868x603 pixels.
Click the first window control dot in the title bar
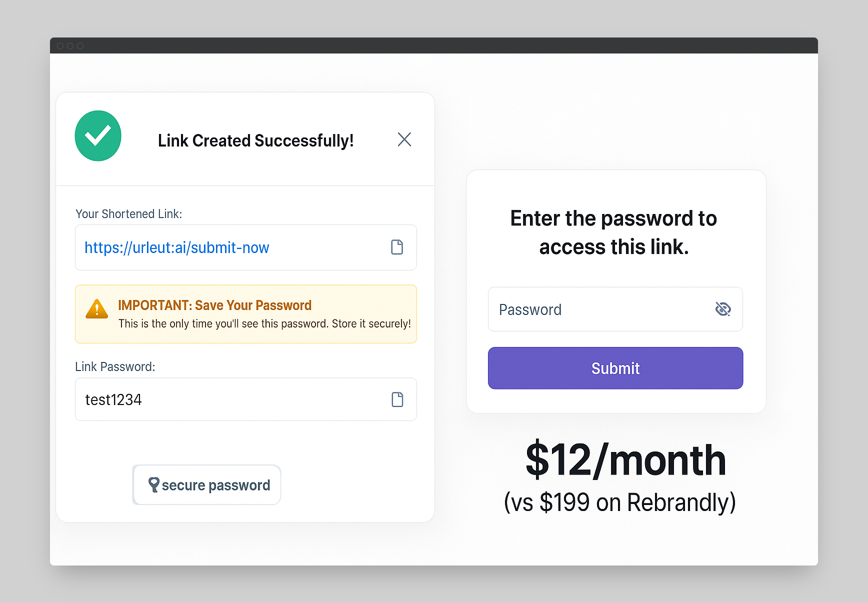tap(60, 46)
